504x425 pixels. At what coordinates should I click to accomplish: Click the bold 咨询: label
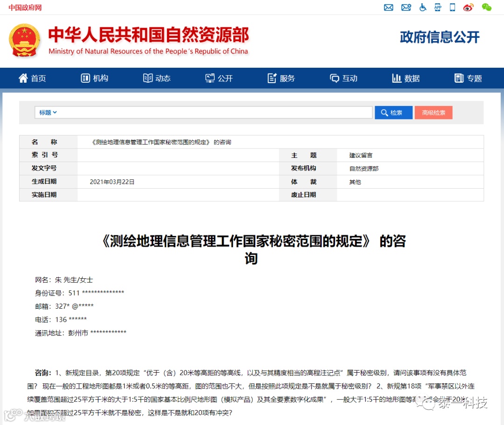[43, 373]
